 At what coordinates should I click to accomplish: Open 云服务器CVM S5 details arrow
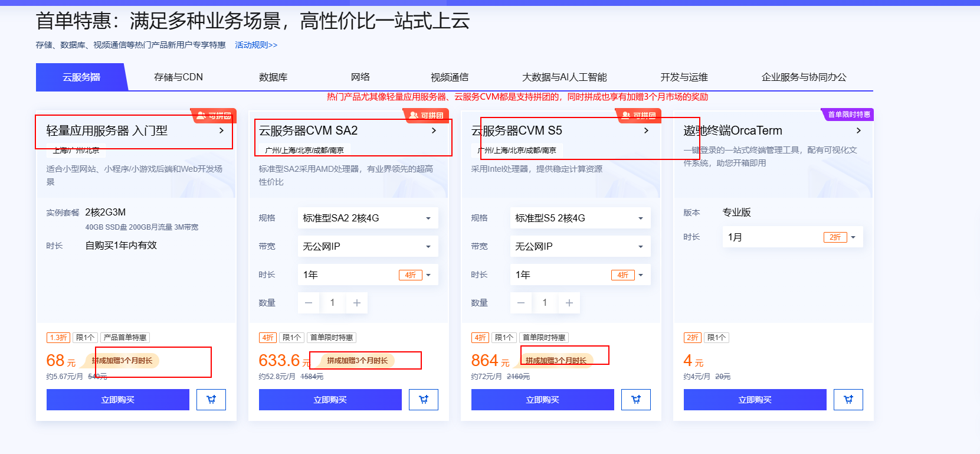pyautogui.click(x=646, y=130)
